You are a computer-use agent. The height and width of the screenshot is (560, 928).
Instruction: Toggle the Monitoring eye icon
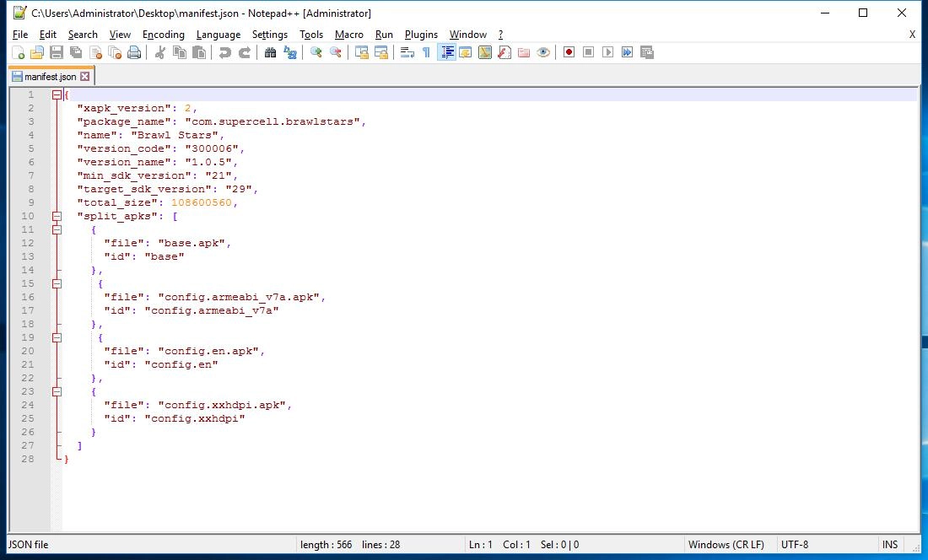click(x=542, y=52)
